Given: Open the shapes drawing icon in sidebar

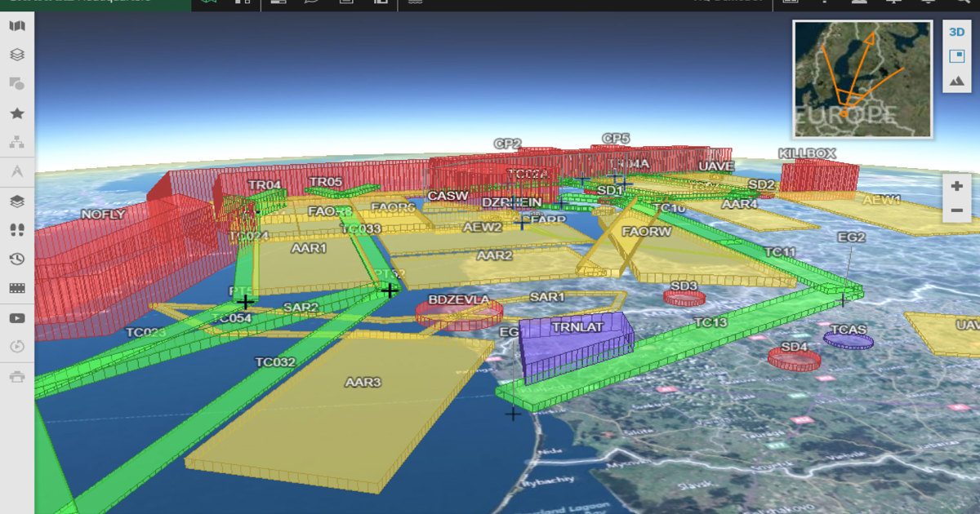Looking at the screenshot, I should [x=16, y=83].
